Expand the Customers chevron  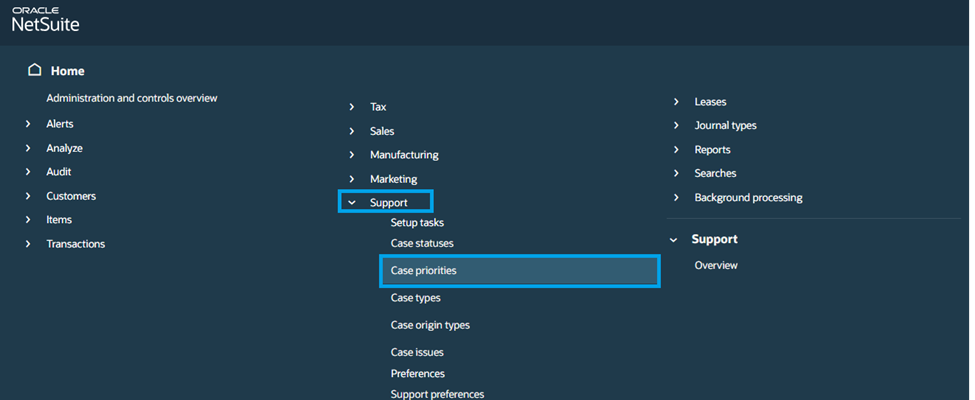point(28,196)
